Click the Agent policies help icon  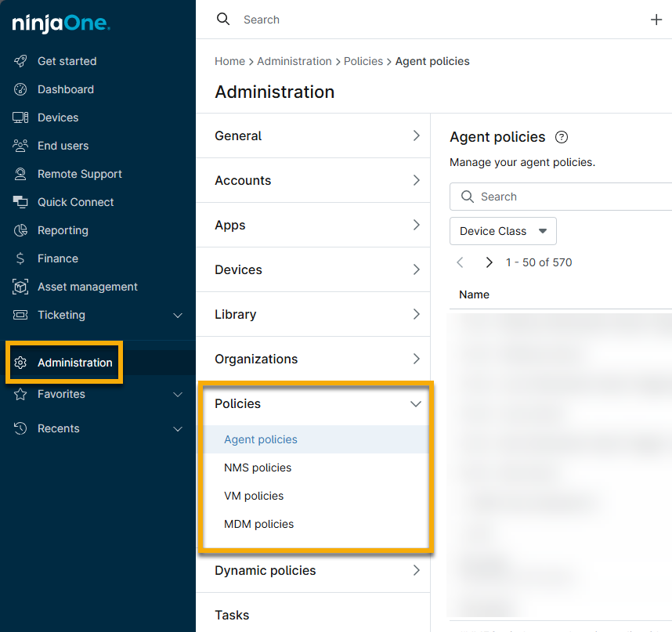coord(562,137)
